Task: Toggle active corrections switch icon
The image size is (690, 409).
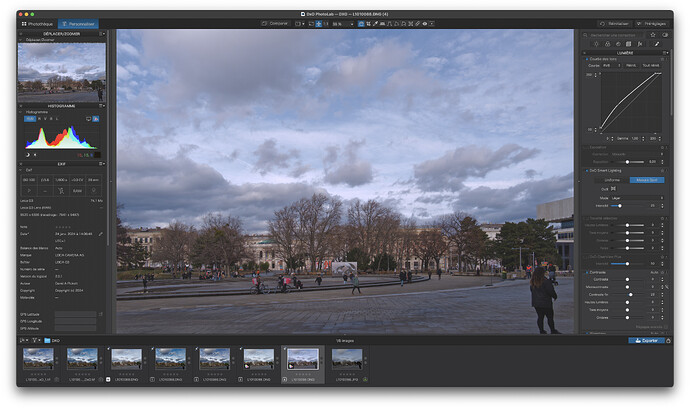Action: point(665,35)
